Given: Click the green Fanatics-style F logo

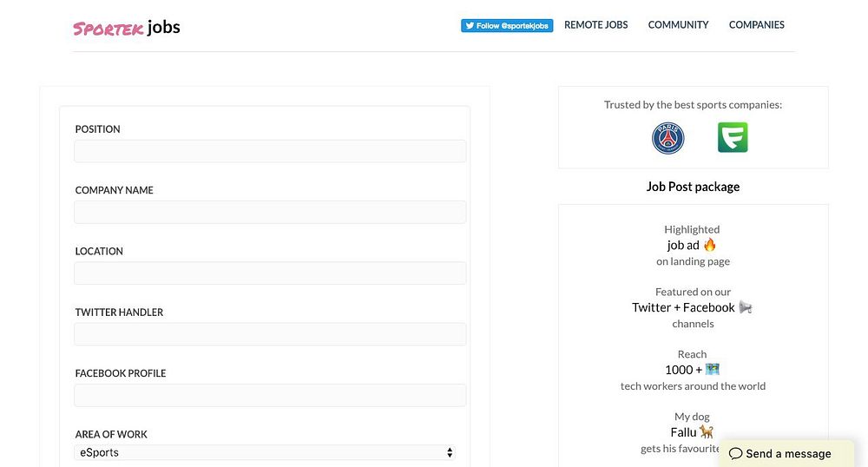Looking at the screenshot, I should 733,137.
